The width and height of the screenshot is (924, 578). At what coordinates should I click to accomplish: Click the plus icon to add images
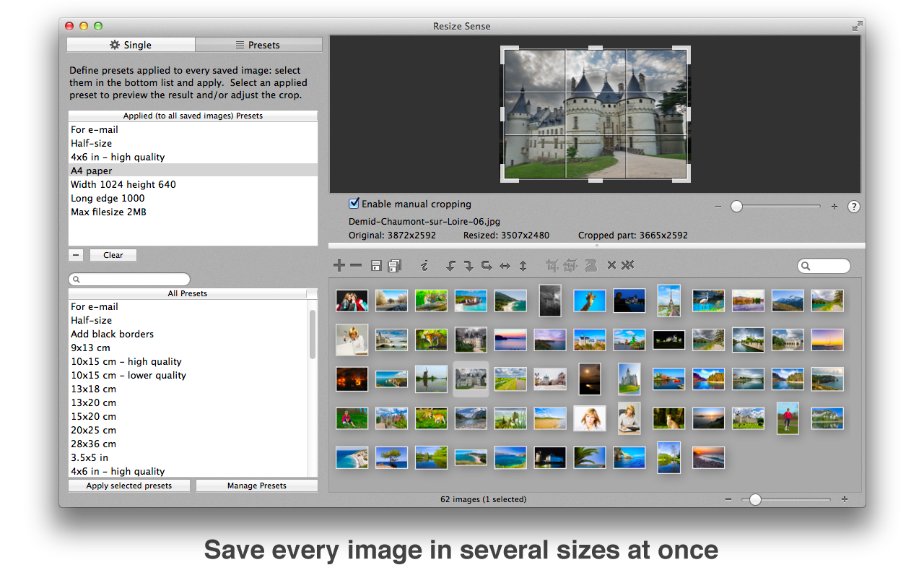[339, 266]
